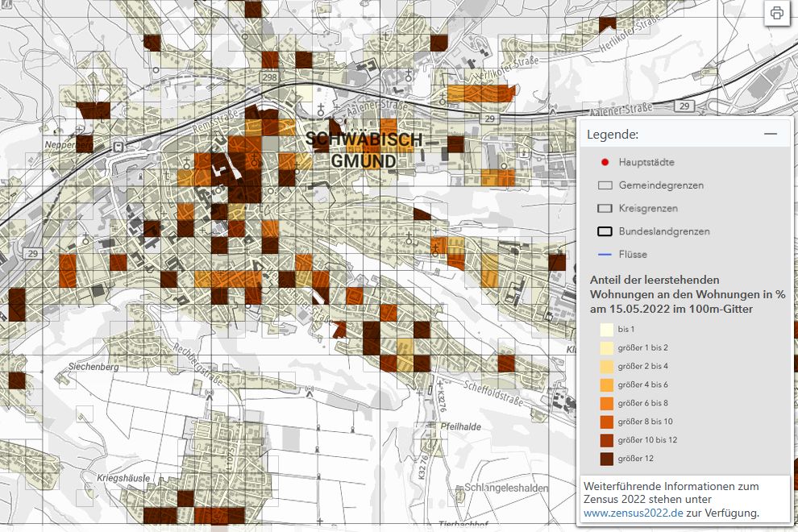Collapse the Legende panel with minus button
This screenshot has width=798, height=532.
tap(771, 134)
